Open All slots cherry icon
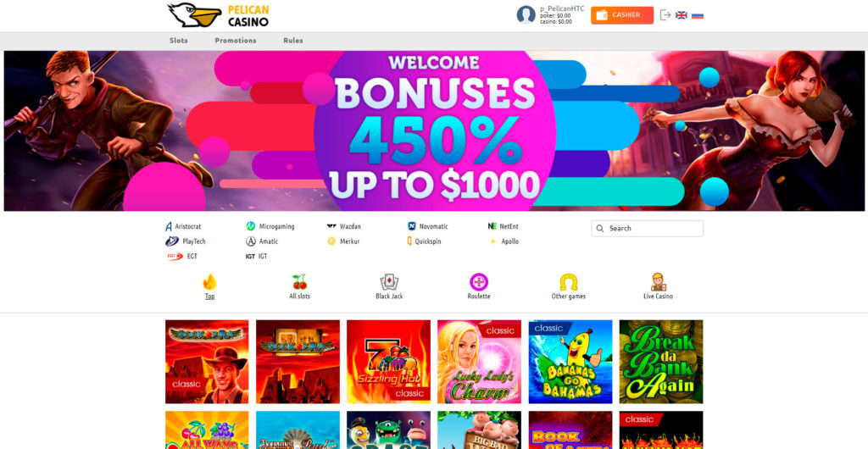This screenshot has width=868, height=449. [299, 282]
